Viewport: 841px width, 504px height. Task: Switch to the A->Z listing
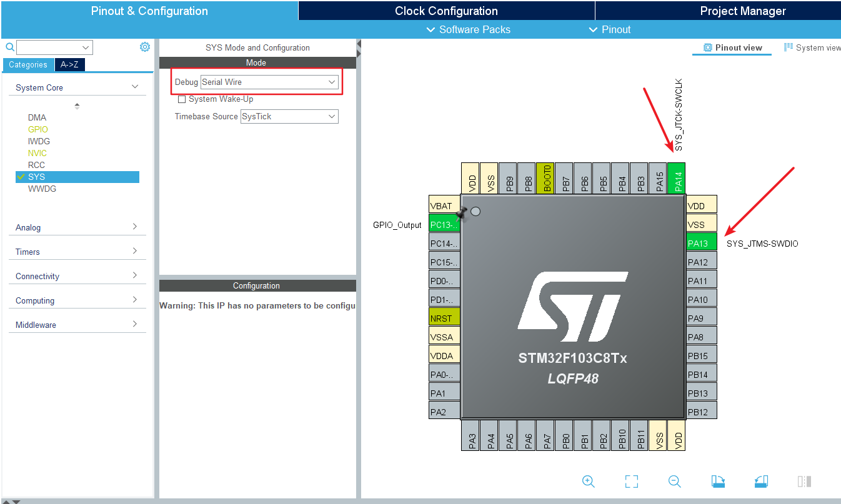pyautogui.click(x=69, y=64)
